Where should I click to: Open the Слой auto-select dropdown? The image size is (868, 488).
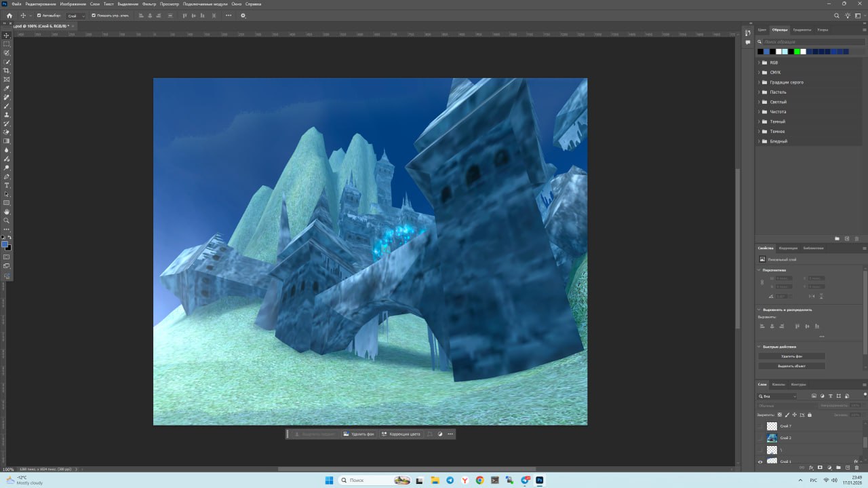[x=76, y=16]
